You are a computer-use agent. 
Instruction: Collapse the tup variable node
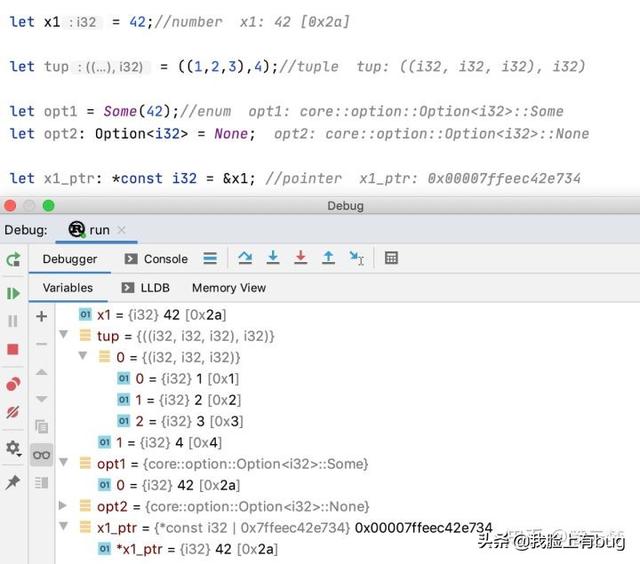[x=64, y=334]
